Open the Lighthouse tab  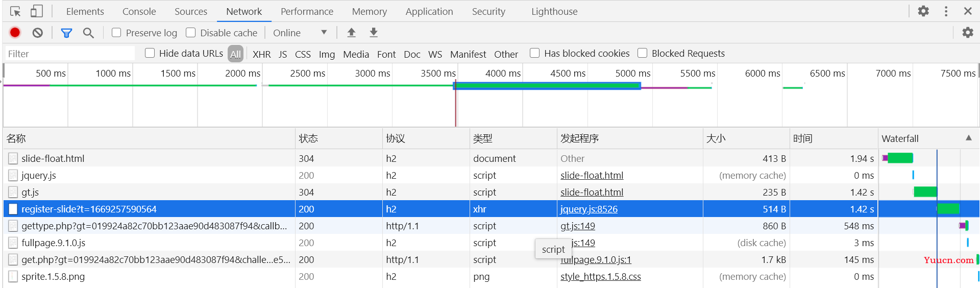[554, 11]
